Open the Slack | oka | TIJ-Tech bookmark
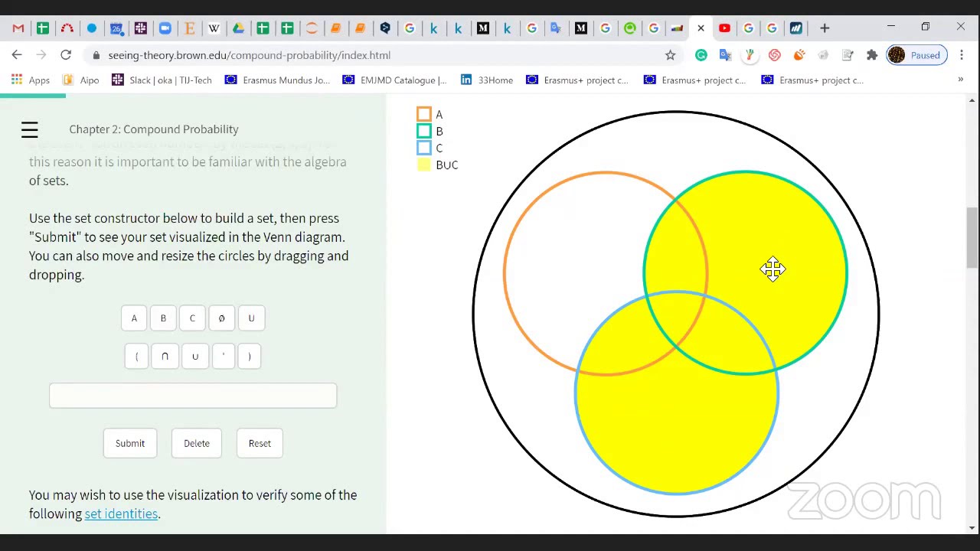Viewport: 980px width, 551px height. (162, 80)
